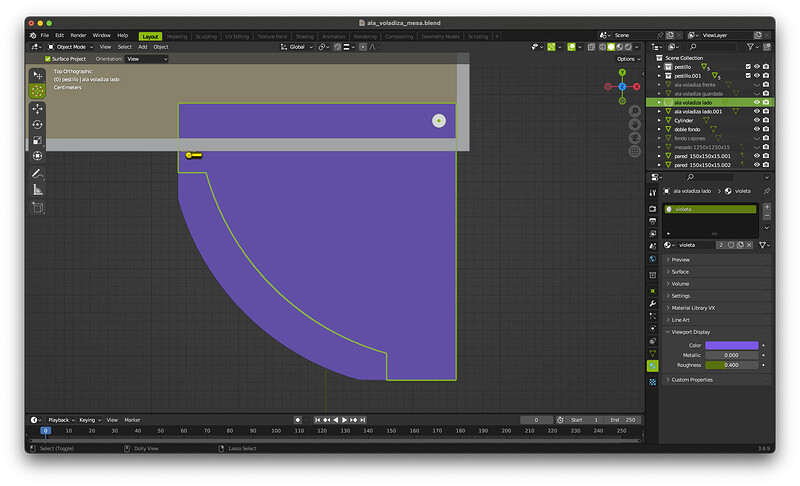Open the File menu

click(x=45, y=36)
